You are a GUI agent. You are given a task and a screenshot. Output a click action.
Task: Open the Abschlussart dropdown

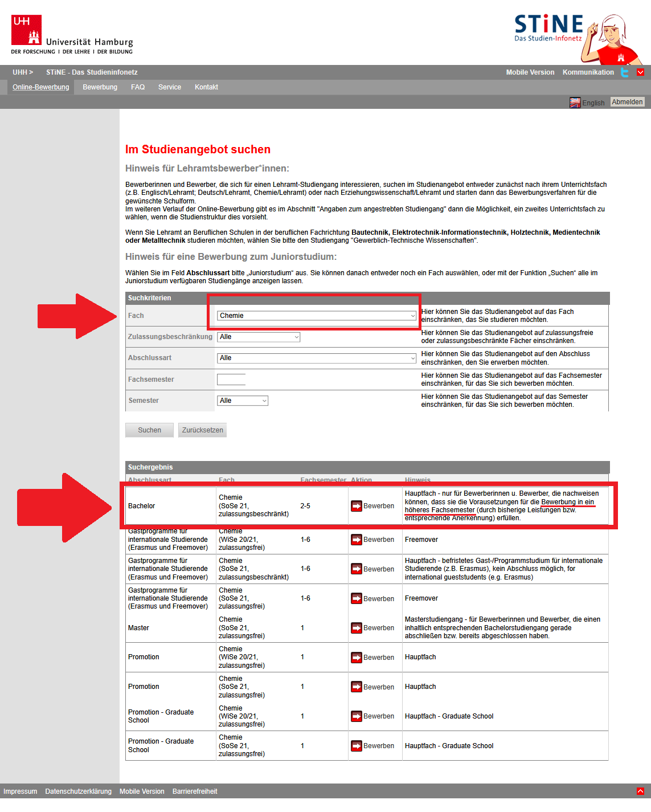(317, 358)
